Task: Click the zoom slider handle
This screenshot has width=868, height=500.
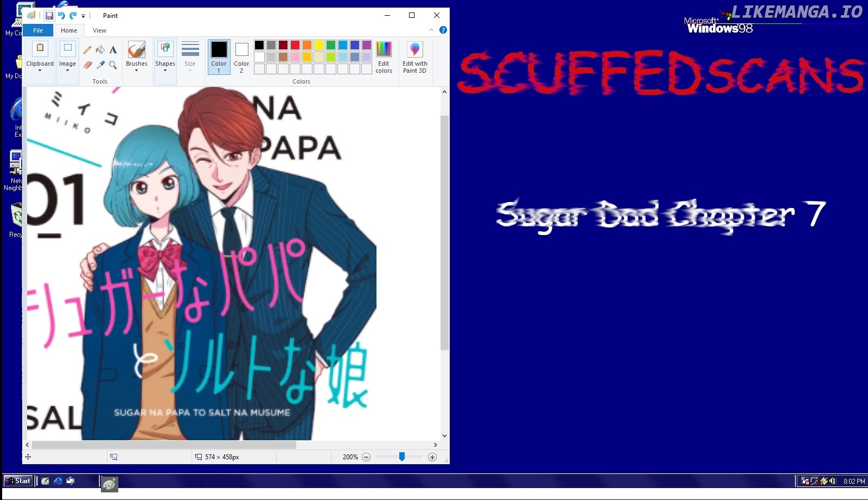Action: 402,457
